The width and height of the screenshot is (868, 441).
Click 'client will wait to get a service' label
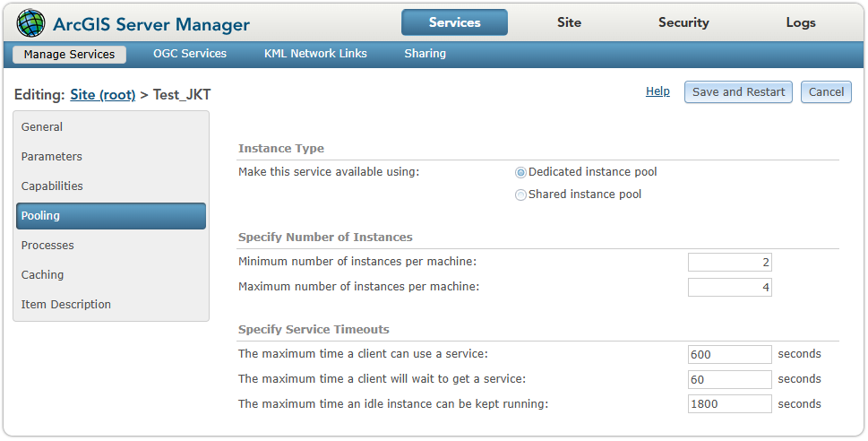(x=382, y=379)
